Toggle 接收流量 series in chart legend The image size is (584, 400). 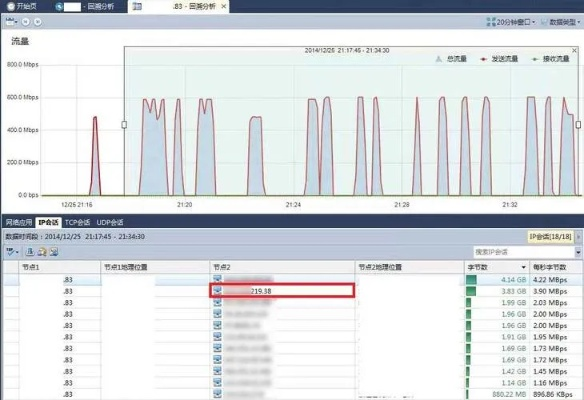coord(550,59)
